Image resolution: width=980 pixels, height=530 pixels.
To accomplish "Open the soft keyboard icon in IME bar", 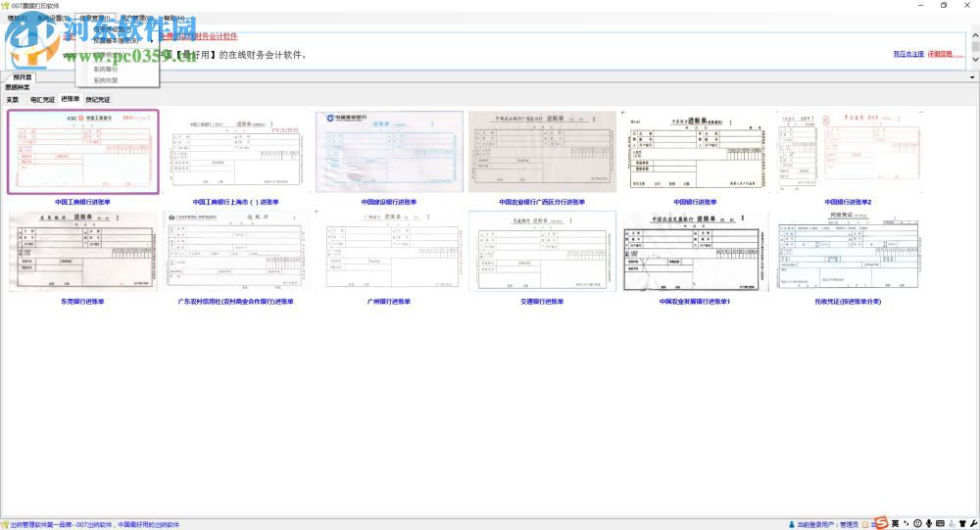I will [x=940, y=524].
